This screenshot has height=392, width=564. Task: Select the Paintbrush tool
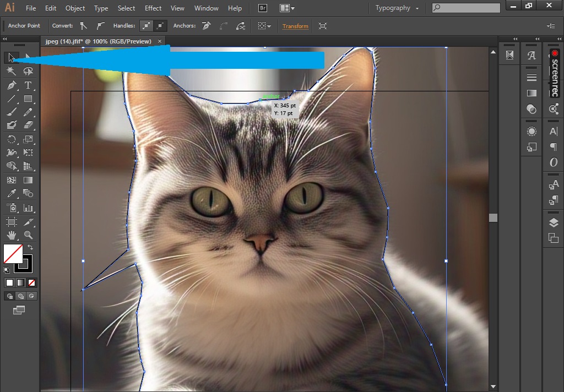pyautogui.click(x=11, y=112)
